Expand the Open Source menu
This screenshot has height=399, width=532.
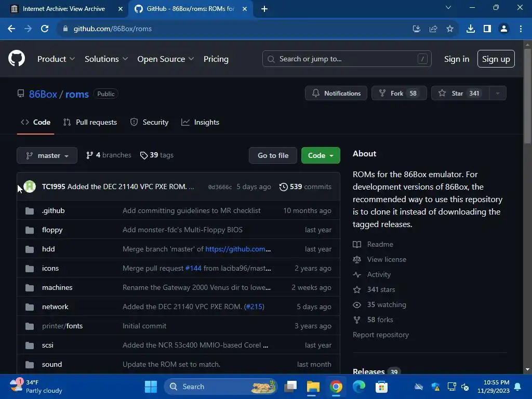click(x=166, y=59)
